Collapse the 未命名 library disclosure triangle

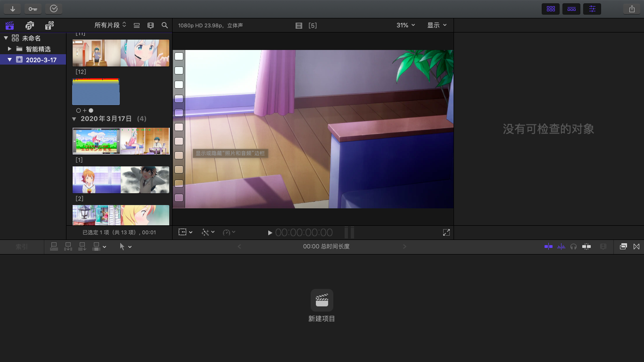6,38
